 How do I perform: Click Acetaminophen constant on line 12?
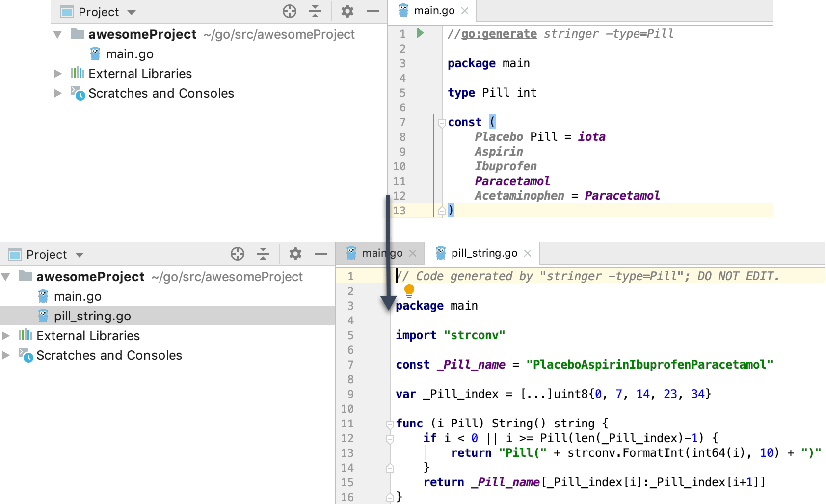[x=519, y=196]
